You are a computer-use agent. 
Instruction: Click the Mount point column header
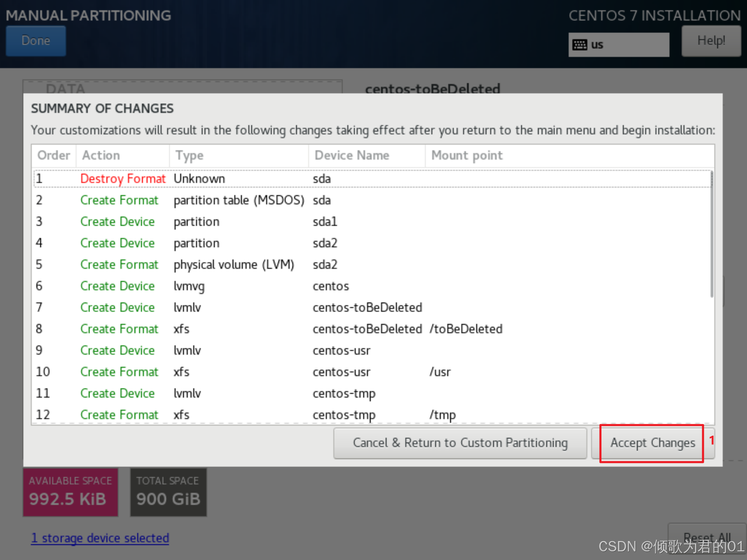pyautogui.click(x=569, y=156)
